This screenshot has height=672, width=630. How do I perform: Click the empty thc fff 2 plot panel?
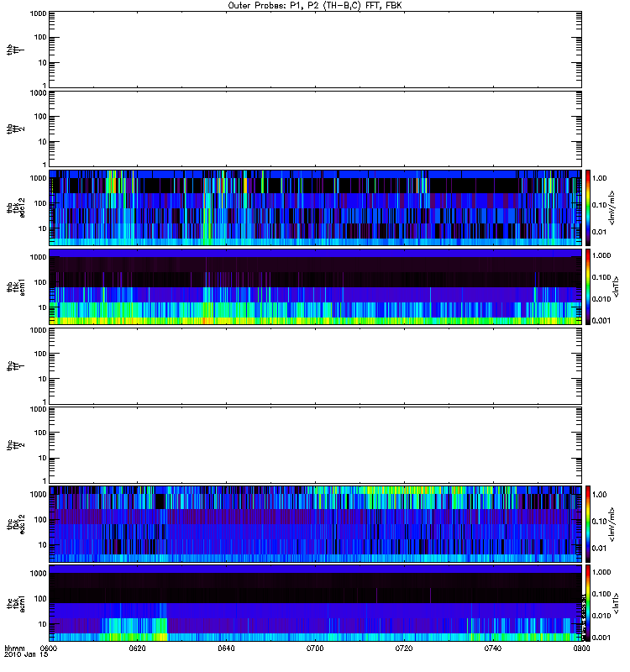(315, 445)
